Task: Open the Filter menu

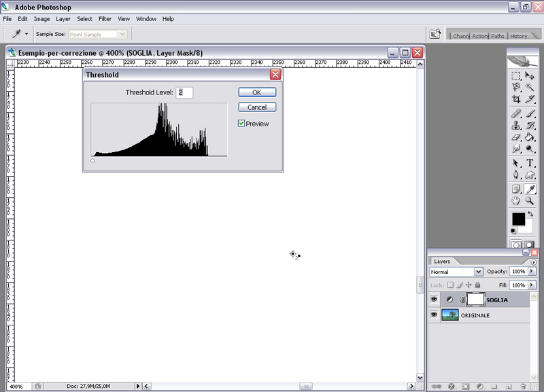Action: [x=105, y=19]
